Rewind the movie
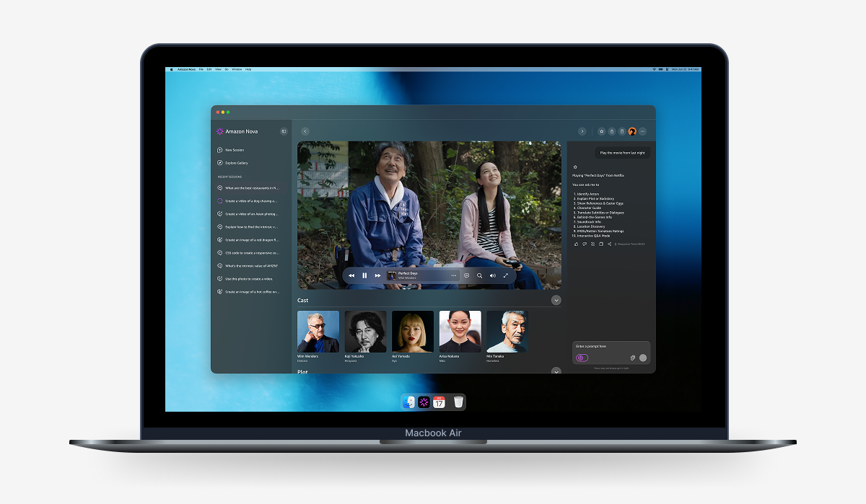This screenshot has width=866, height=504. [351, 275]
